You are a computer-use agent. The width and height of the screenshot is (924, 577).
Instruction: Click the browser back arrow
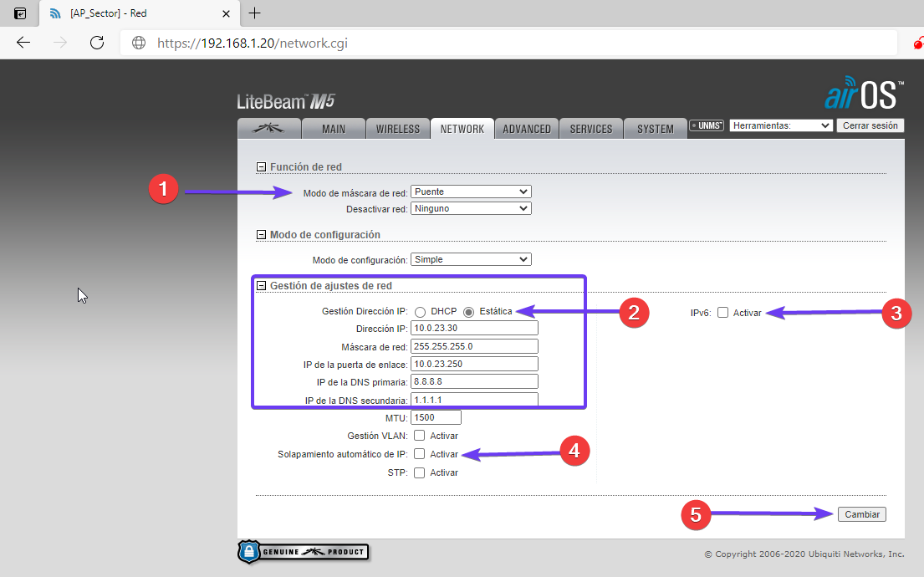pyautogui.click(x=23, y=43)
